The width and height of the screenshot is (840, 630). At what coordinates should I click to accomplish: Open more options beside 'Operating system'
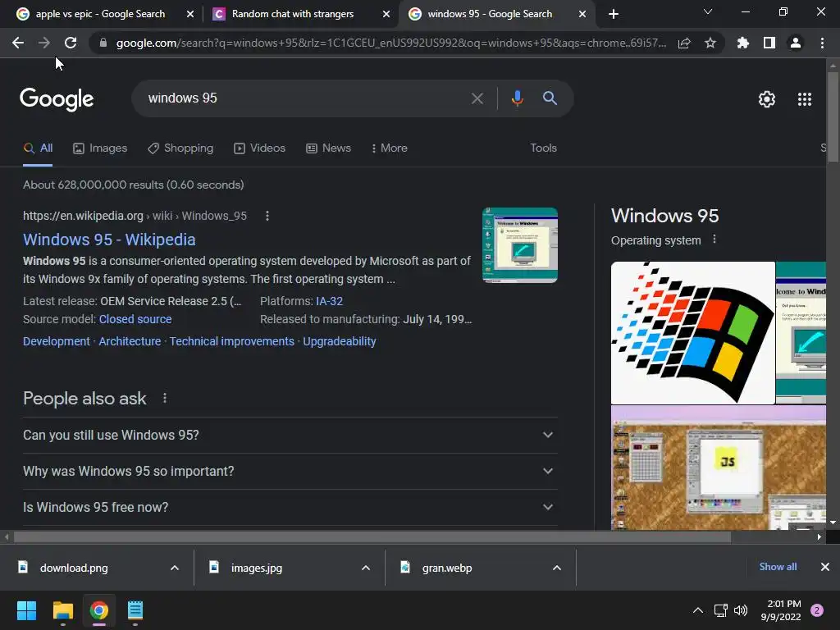pyautogui.click(x=714, y=240)
